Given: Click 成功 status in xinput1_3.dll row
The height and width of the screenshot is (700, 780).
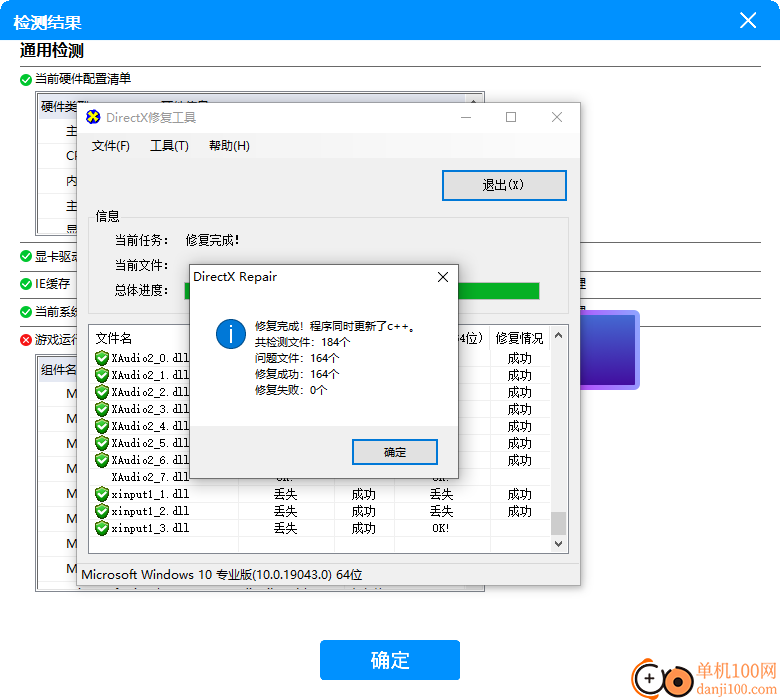Looking at the screenshot, I should click(364, 528).
